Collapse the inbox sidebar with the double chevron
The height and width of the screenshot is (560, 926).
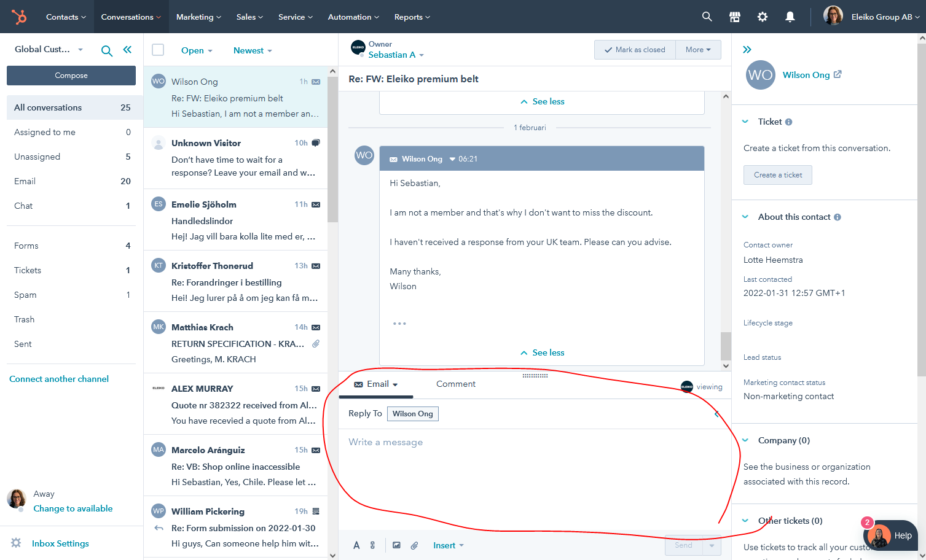click(127, 50)
